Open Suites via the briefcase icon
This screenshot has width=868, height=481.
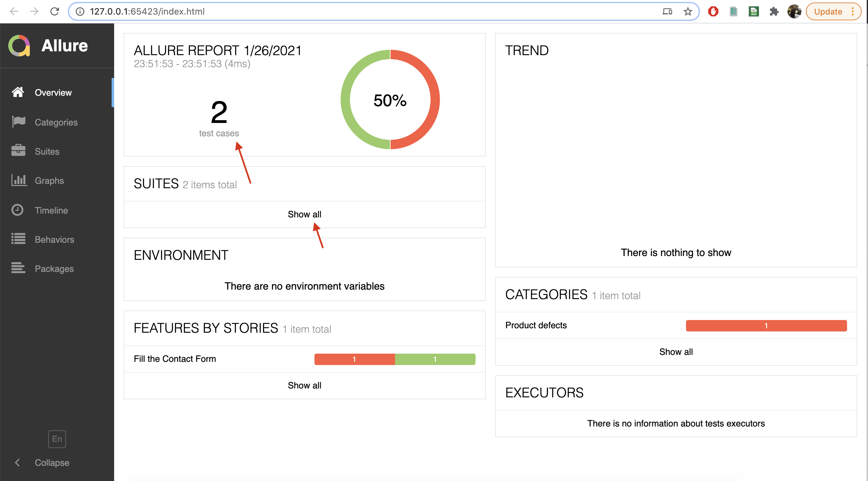(18, 151)
